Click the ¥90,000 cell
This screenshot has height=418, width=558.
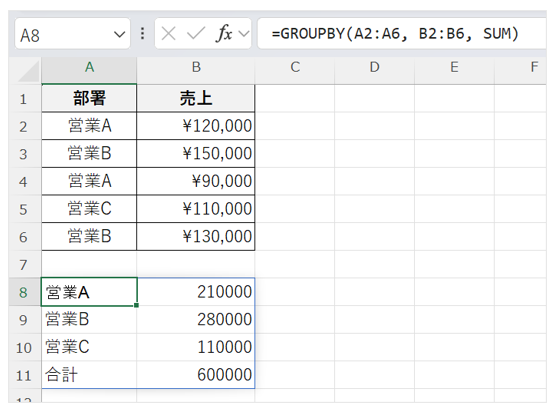[x=196, y=181]
